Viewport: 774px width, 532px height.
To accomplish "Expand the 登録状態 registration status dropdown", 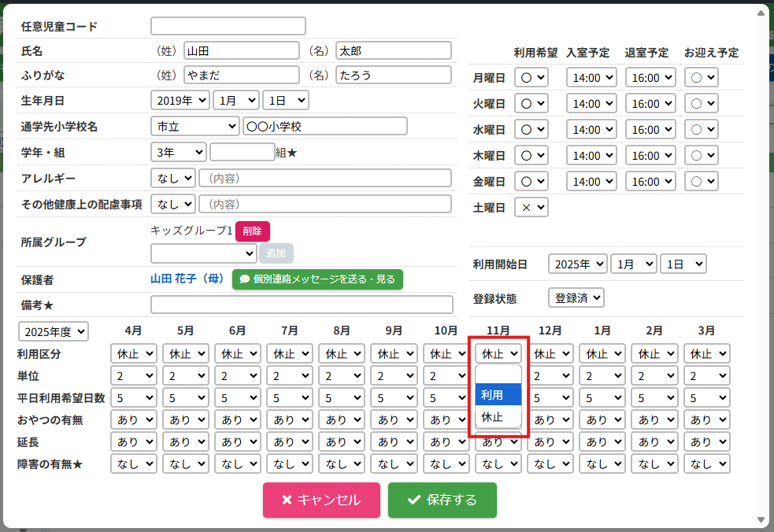I will coord(576,298).
